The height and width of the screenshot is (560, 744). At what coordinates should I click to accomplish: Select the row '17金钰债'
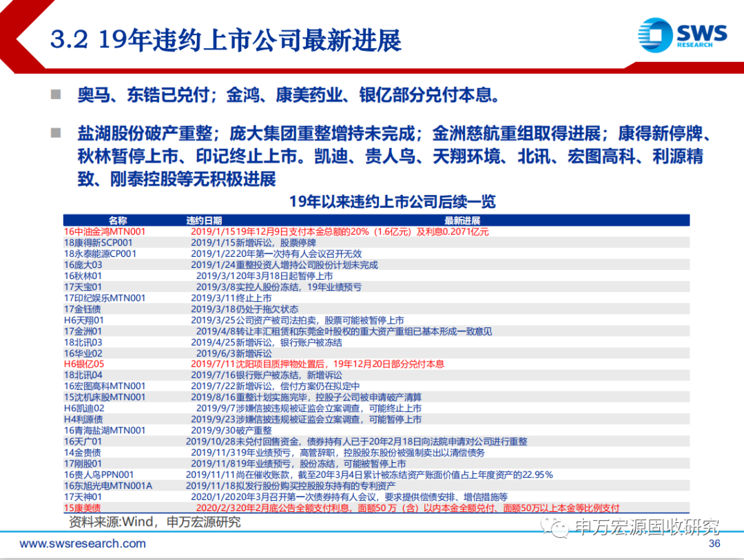(376, 309)
